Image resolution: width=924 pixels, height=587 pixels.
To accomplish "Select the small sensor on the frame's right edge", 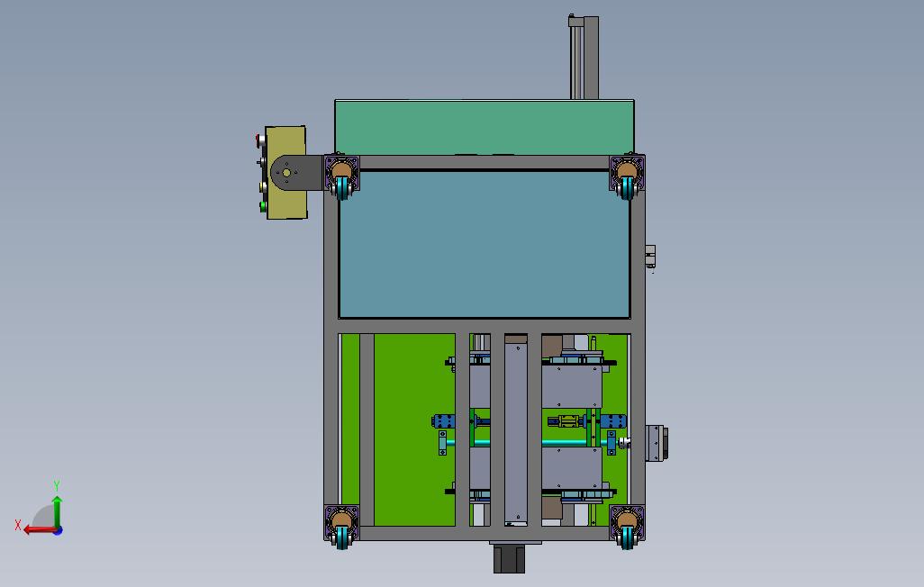I will [x=650, y=257].
